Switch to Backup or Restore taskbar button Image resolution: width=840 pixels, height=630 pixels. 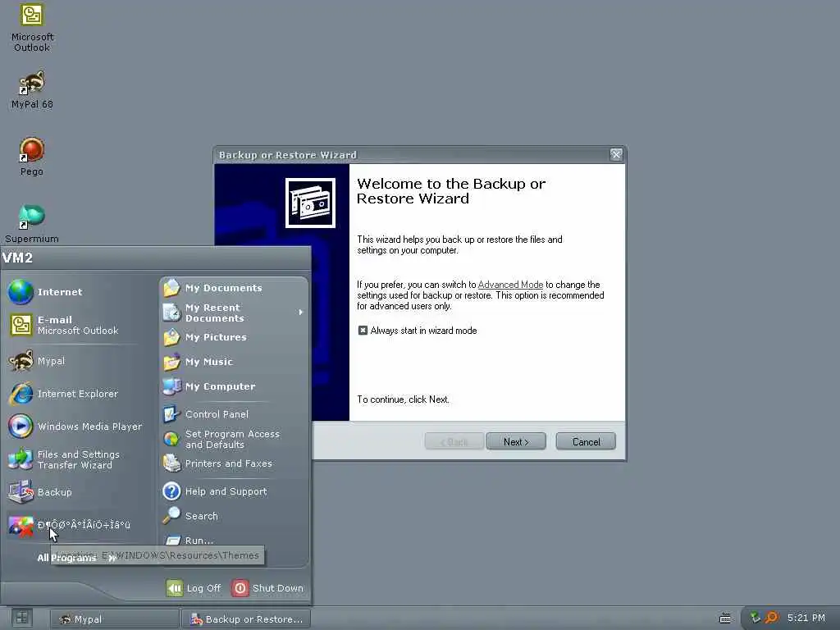click(x=246, y=619)
